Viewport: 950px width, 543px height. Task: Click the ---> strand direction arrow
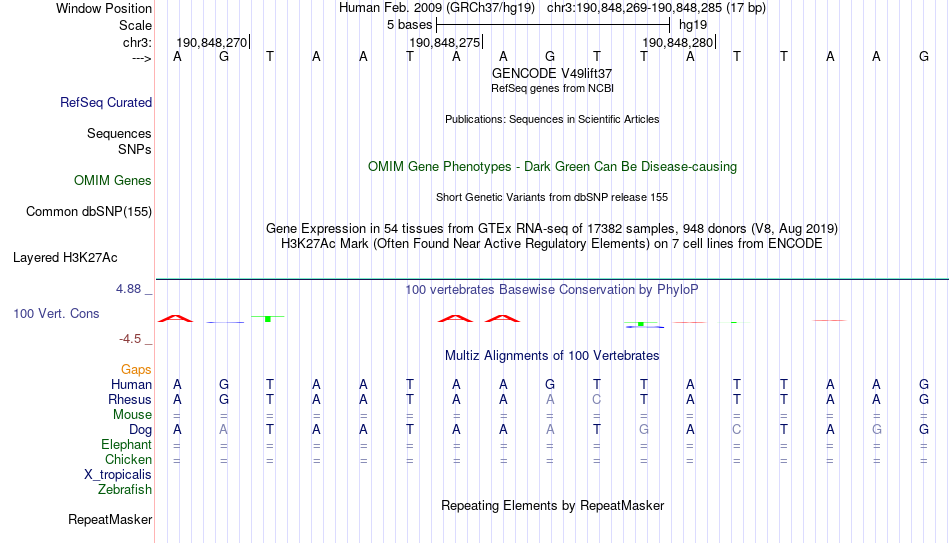[x=141, y=58]
